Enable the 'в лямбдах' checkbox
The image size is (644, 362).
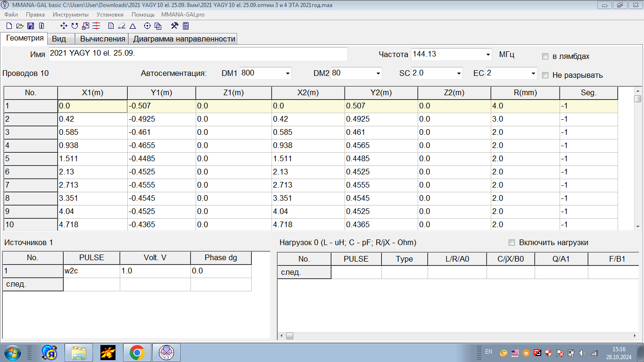545,57
